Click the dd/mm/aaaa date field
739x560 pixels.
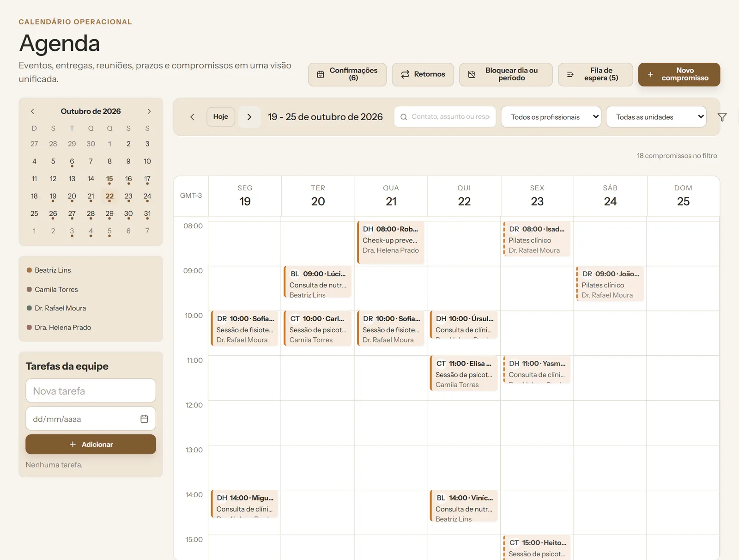pyautogui.click(x=91, y=419)
